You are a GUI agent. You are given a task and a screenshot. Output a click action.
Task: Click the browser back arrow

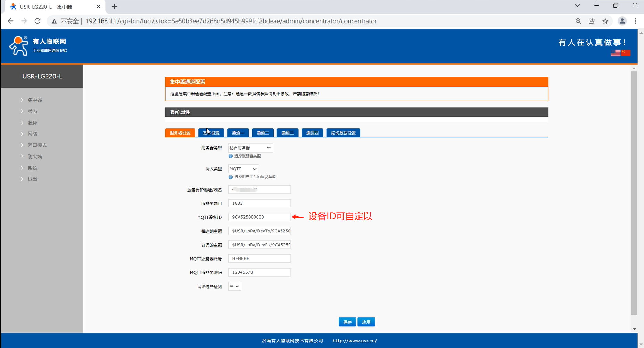click(11, 21)
